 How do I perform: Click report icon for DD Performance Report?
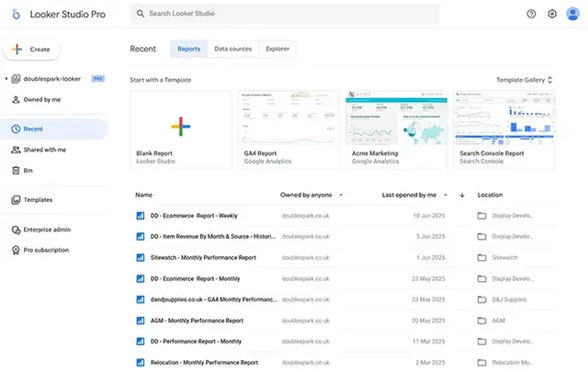point(141,342)
